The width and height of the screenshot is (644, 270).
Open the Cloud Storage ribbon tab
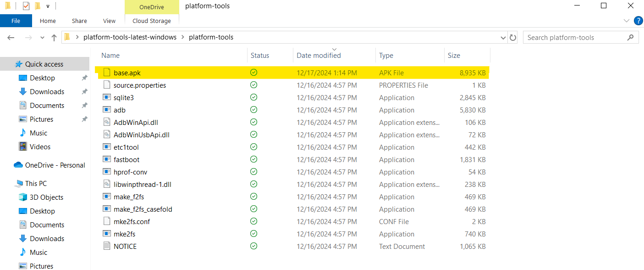coord(152,21)
